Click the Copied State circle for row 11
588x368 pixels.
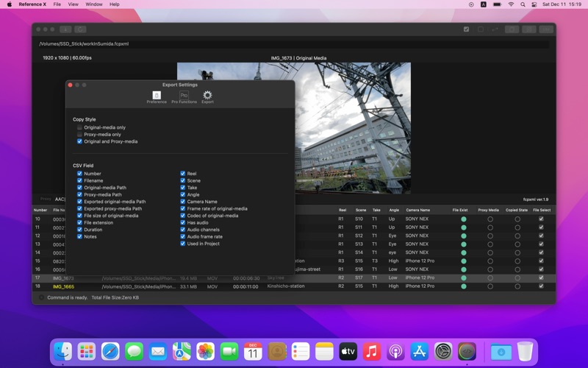pos(517,227)
